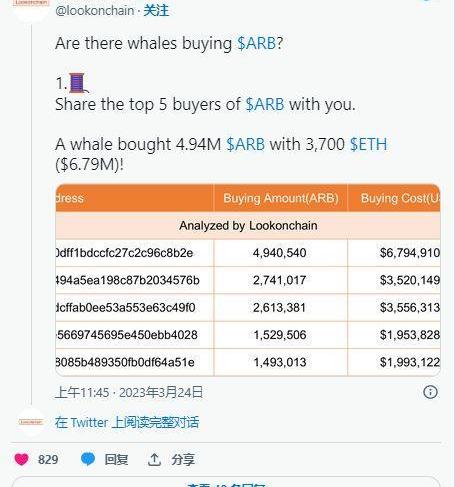Open the first $ARB cashtag
Screen dimensions: 455x487
256,43
